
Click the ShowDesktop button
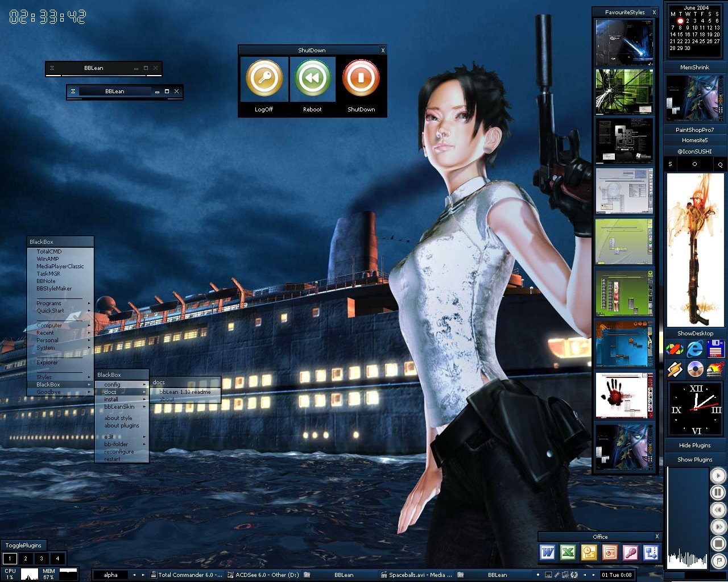coord(695,333)
